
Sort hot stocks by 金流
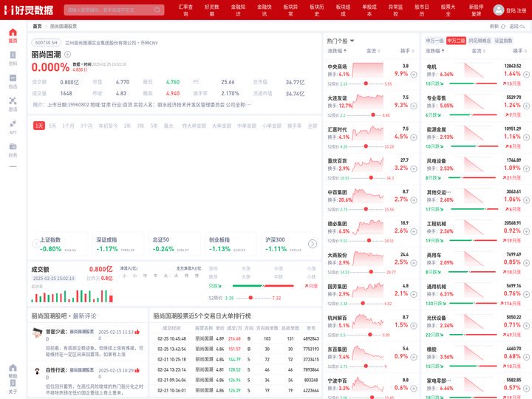(373, 51)
